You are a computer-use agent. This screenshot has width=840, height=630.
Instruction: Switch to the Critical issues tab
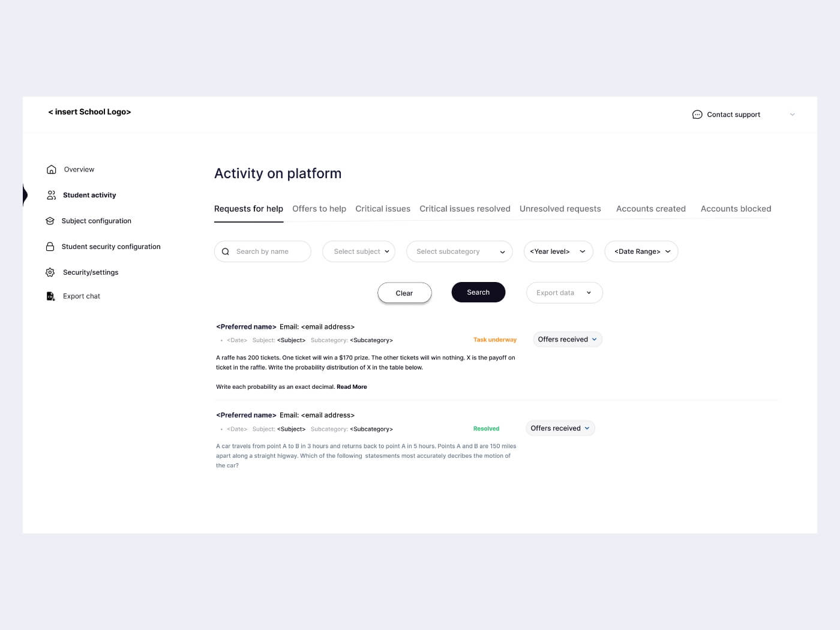coord(383,208)
